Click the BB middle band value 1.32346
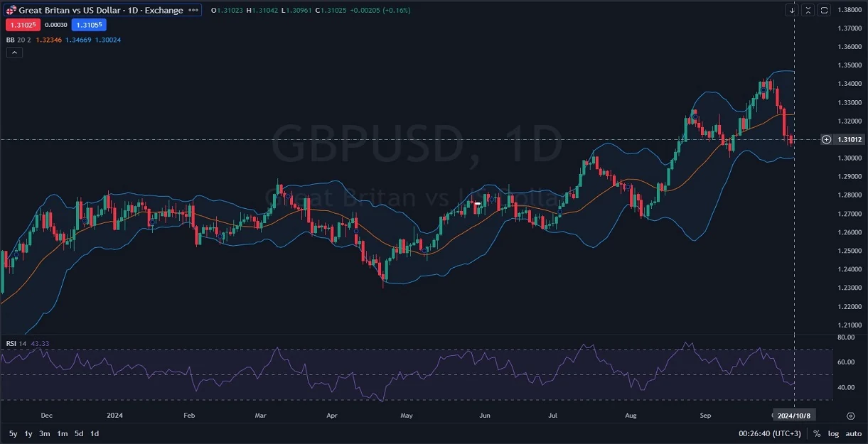 click(48, 40)
